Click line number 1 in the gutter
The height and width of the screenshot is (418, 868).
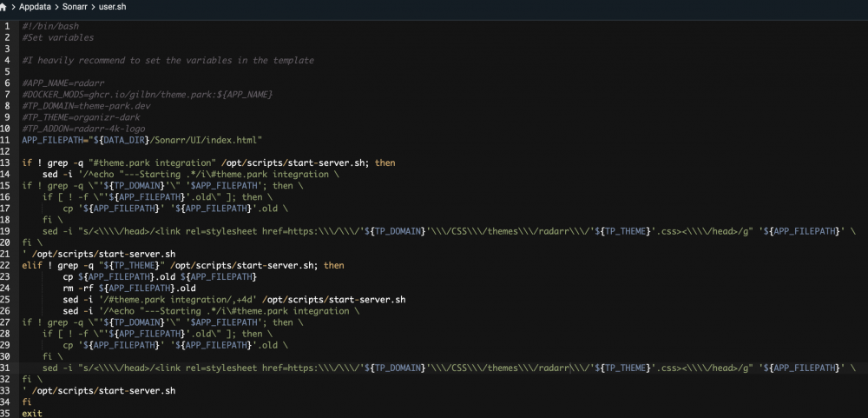[x=7, y=26]
